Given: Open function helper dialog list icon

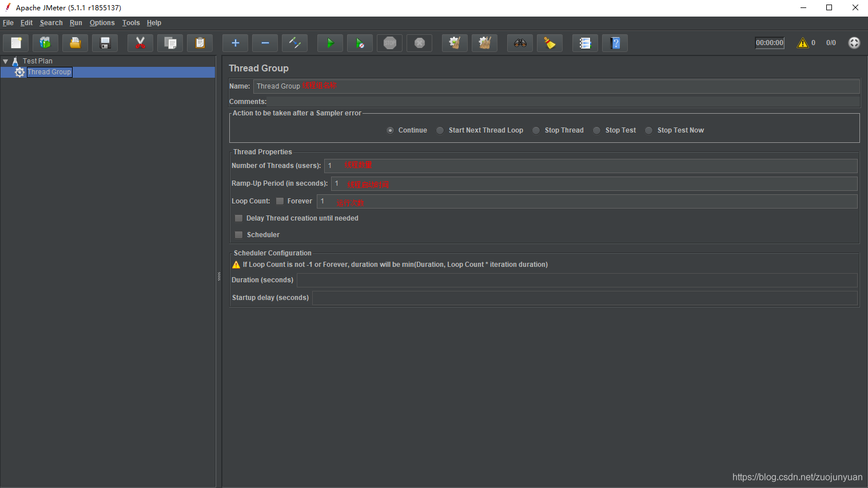Looking at the screenshot, I should pyautogui.click(x=585, y=43).
